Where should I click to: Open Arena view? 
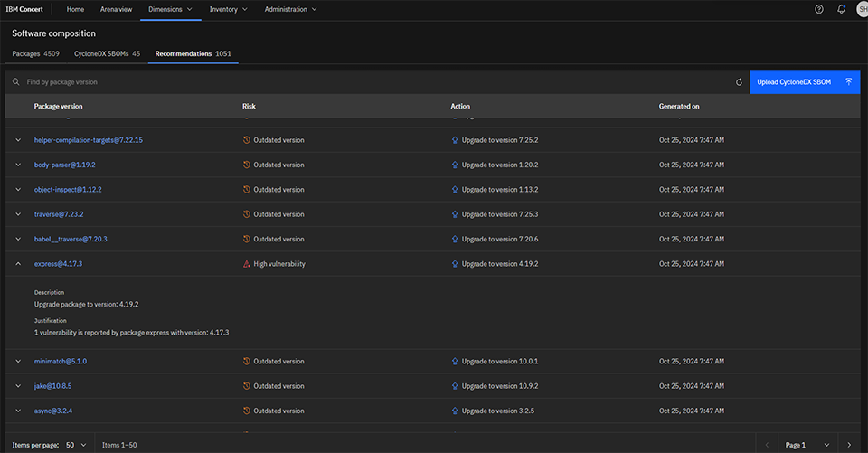click(x=117, y=9)
